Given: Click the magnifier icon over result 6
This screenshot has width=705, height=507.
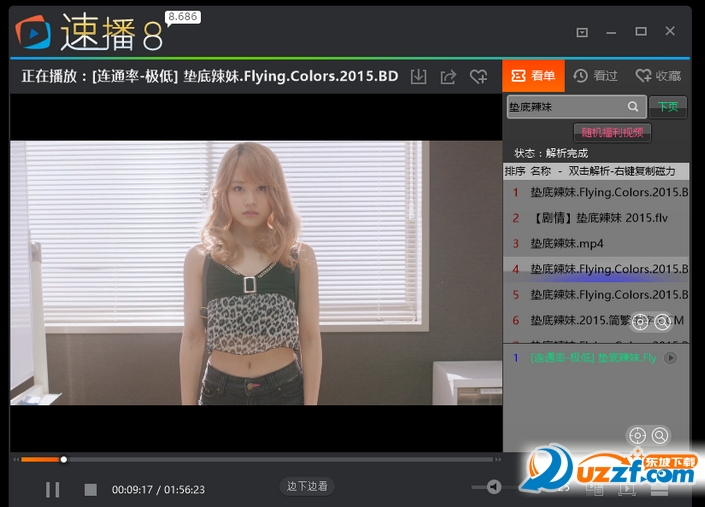Looking at the screenshot, I should coord(662,322).
